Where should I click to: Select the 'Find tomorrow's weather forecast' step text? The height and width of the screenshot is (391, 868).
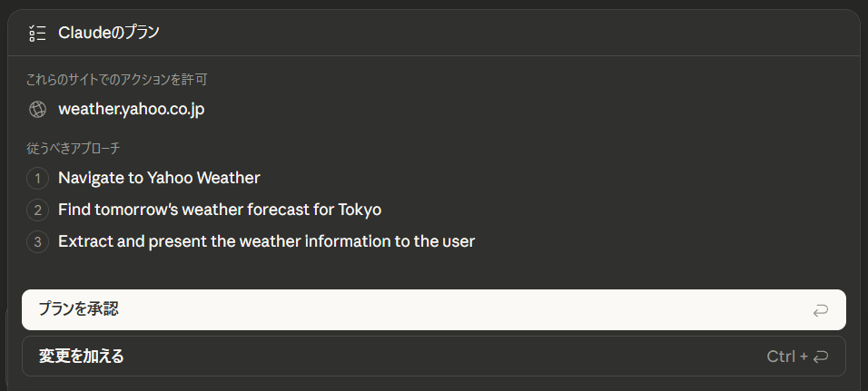point(219,210)
